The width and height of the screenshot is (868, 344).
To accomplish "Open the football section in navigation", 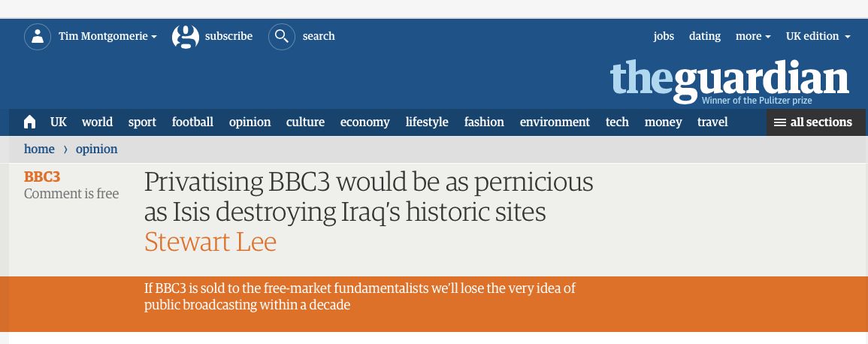I will click(x=192, y=122).
